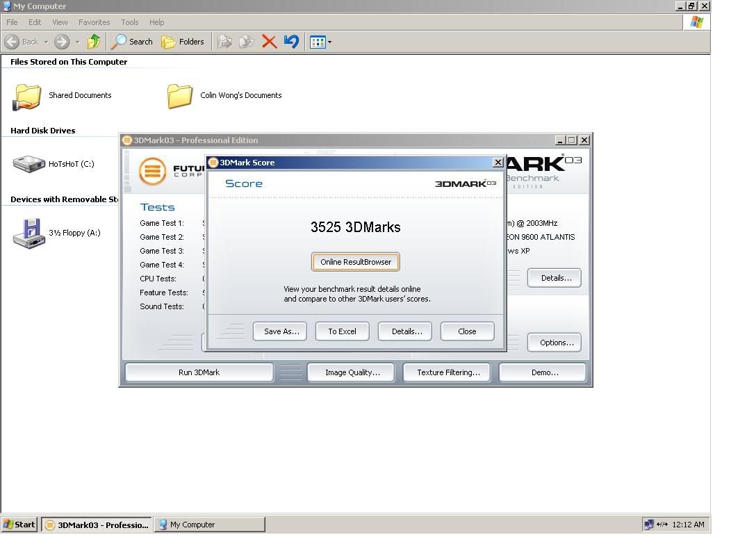Click the Game Test 4 label
747x560 pixels.
pyautogui.click(x=162, y=265)
